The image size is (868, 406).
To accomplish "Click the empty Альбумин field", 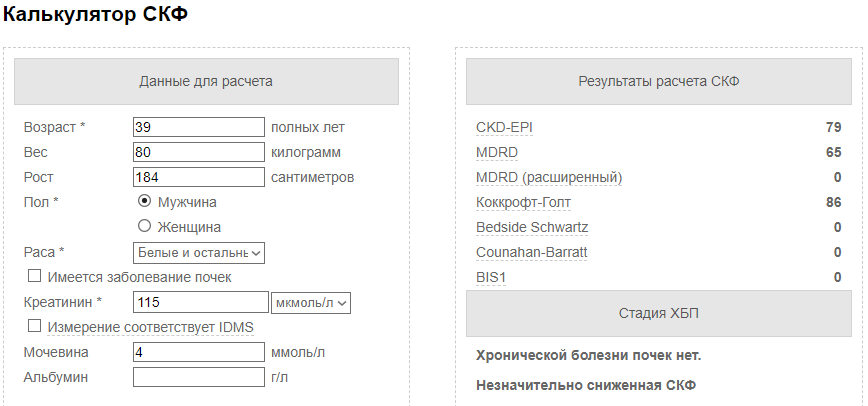I will pyautogui.click(x=199, y=377).
